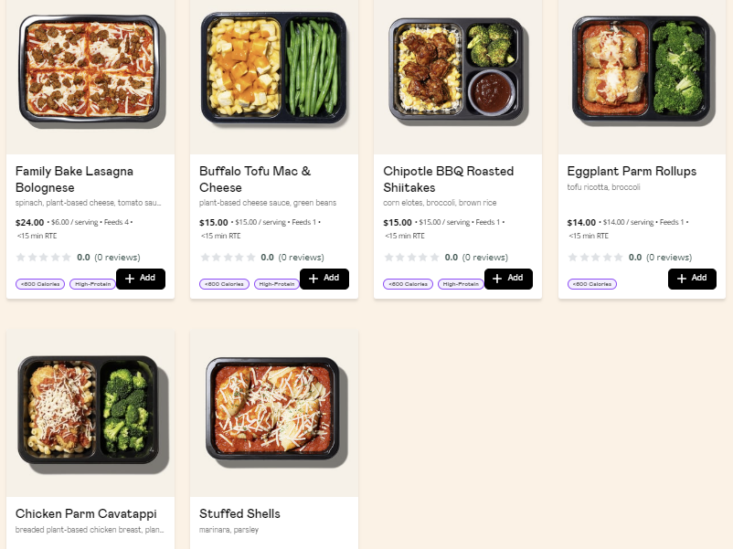This screenshot has width=733, height=549.
Task: Select High-Protein tag on Lasagna Bolognese card
Action: tap(93, 284)
